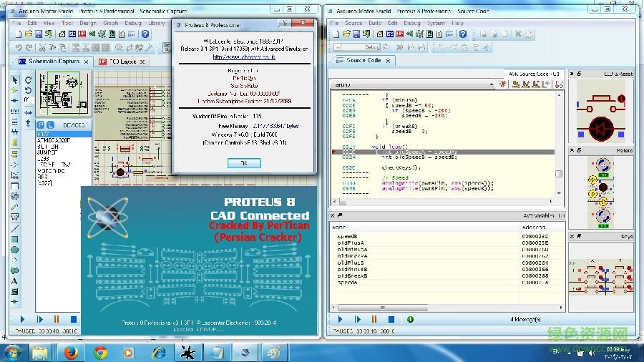Viewport: 644px width, 362px height.
Task: Click the Text Script 'A' tool
Action: [15, 281]
